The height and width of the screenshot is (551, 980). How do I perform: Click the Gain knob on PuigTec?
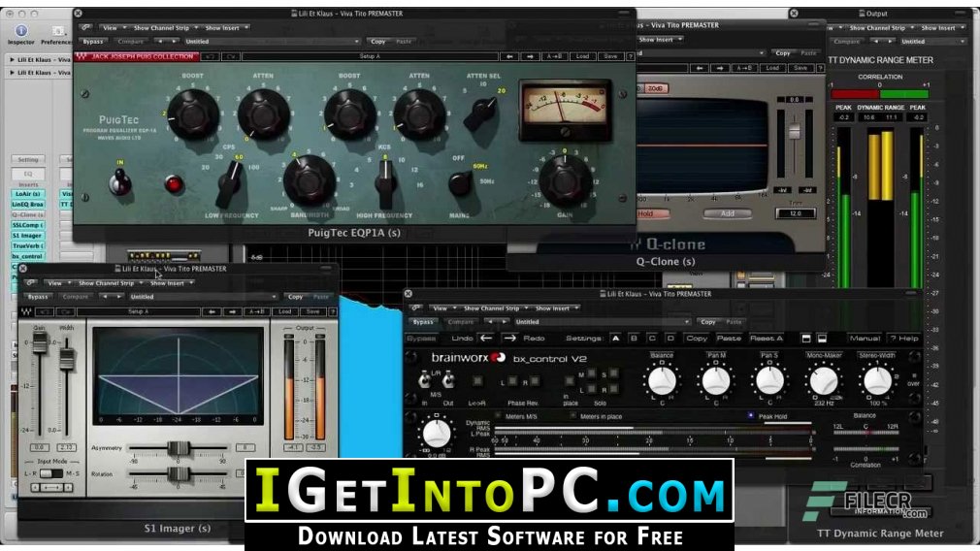point(565,181)
